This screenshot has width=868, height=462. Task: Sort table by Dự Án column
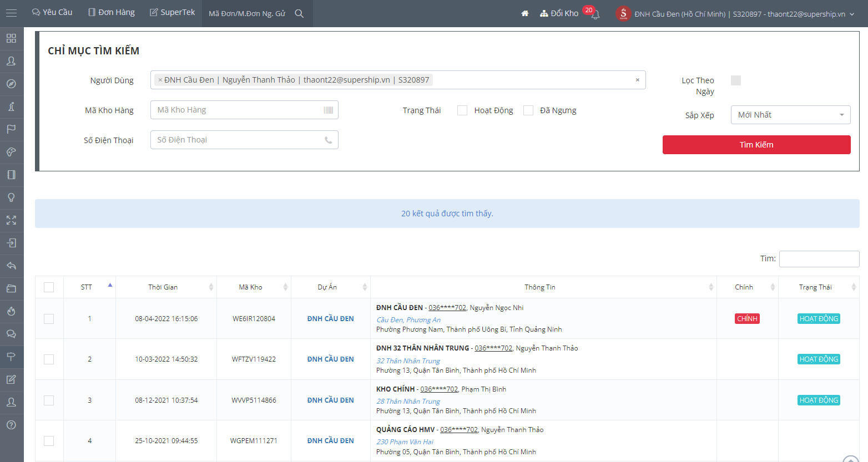click(x=331, y=287)
